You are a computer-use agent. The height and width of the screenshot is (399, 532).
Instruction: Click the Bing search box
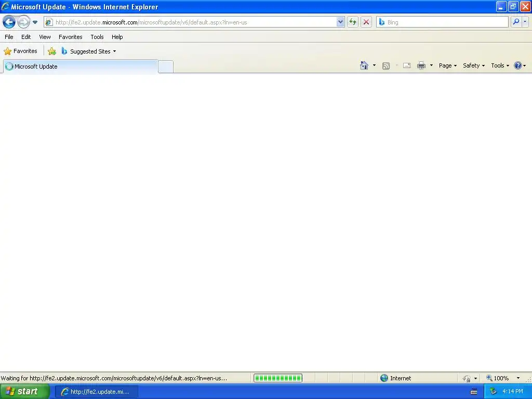tap(443, 22)
